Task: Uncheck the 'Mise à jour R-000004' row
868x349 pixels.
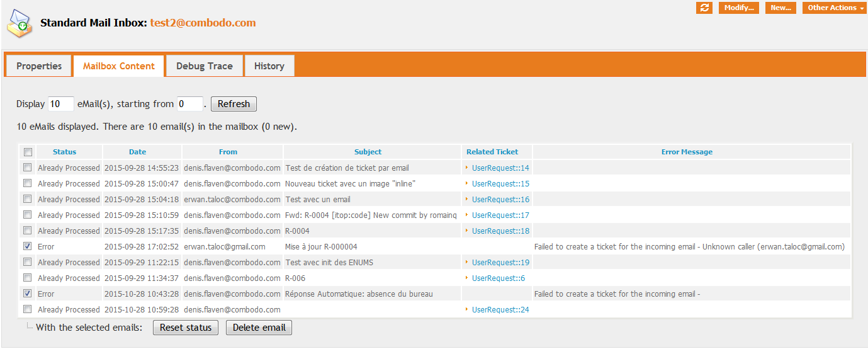Action: point(27,246)
